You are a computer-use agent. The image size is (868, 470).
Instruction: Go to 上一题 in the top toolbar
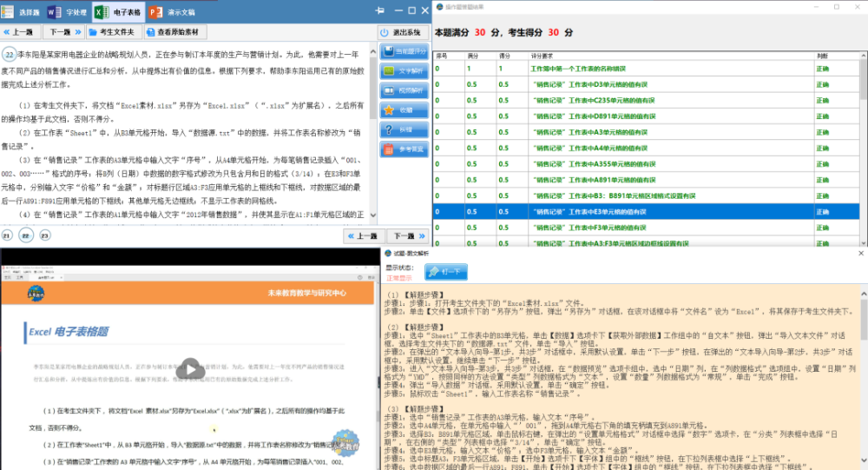(x=21, y=32)
